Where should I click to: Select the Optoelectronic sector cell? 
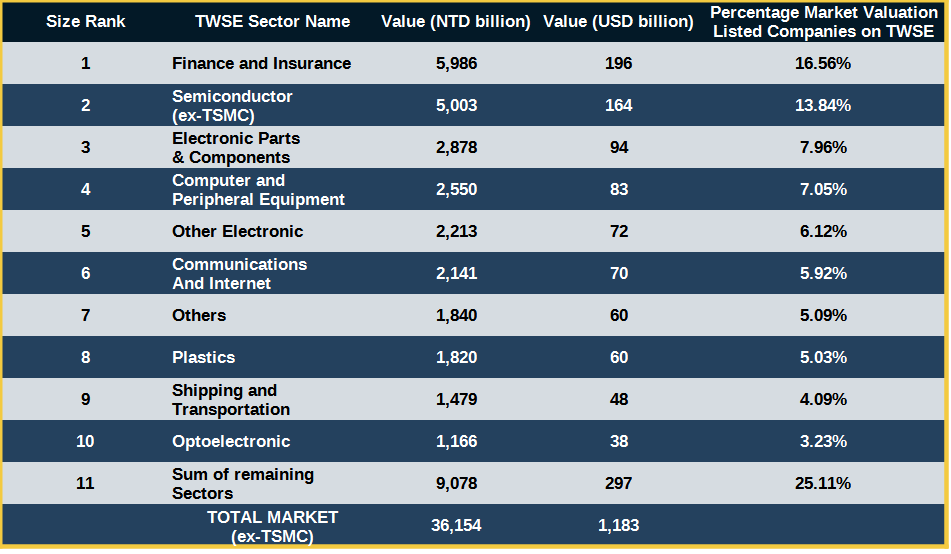tap(231, 441)
